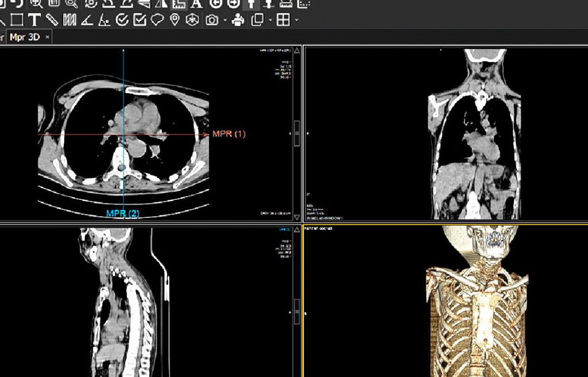Click the right arrow circle icon
This screenshot has width=588, height=377.
click(x=234, y=3)
